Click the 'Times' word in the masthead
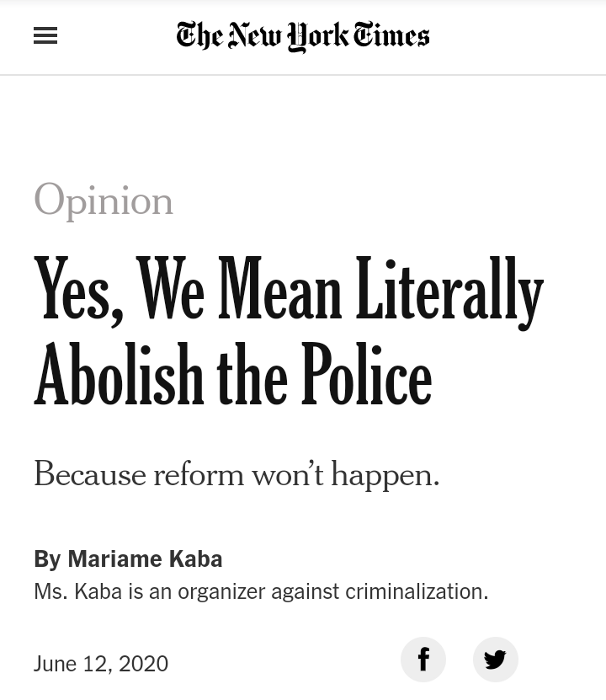The width and height of the screenshot is (606, 700). [x=392, y=35]
